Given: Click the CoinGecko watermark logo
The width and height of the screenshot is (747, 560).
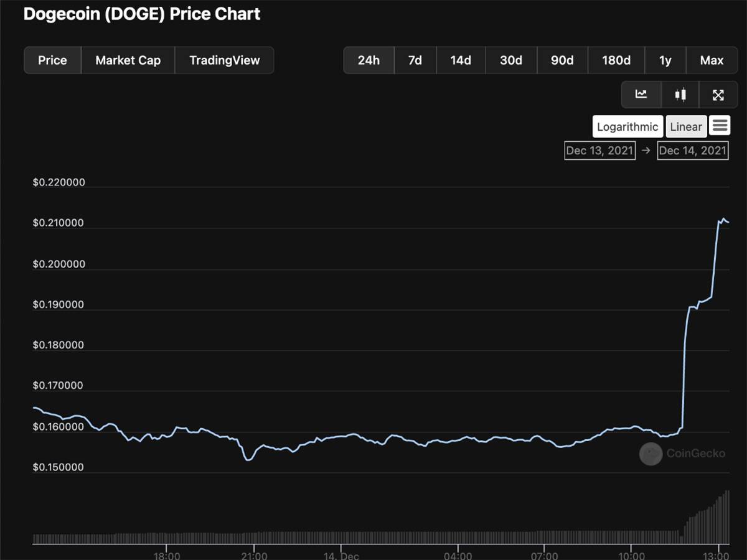Looking at the screenshot, I should coord(651,454).
